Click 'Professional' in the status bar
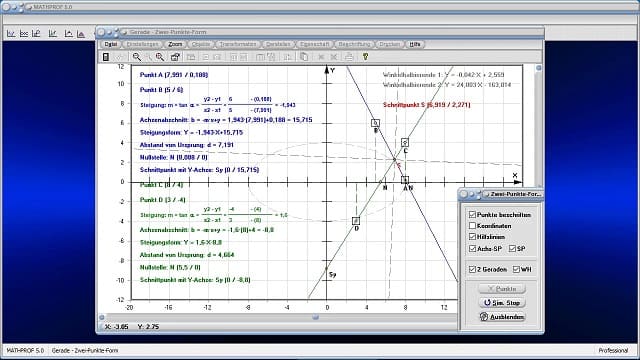This screenshot has width=640, height=360. point(613,351)
